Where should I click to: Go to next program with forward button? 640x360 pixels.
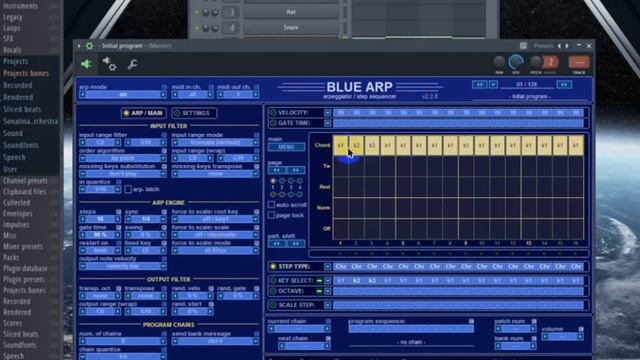[564, 84]
